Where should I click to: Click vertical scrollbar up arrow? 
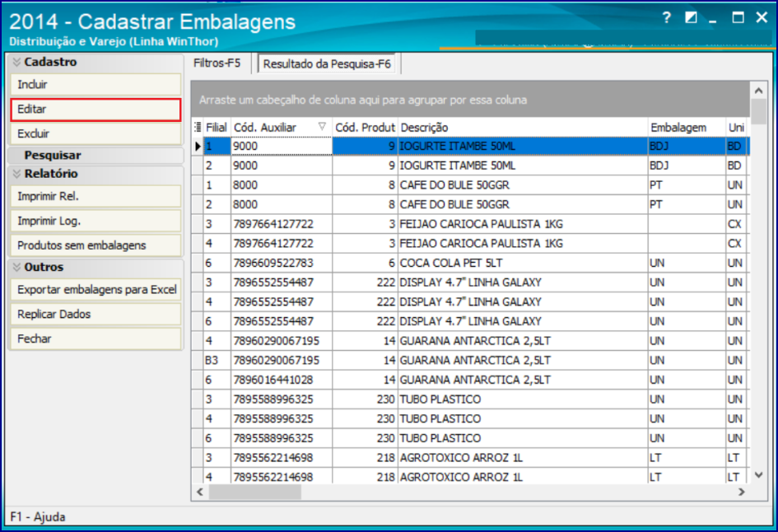(758, 91)
